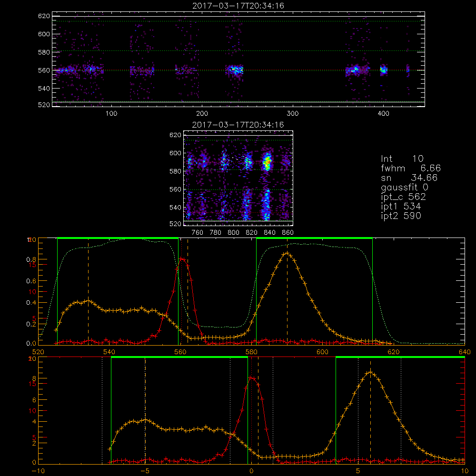Viewport: 476px width, 476px height.
Task: Click x-axis label 400 on top spectrogram
Action: click(383, 114)
